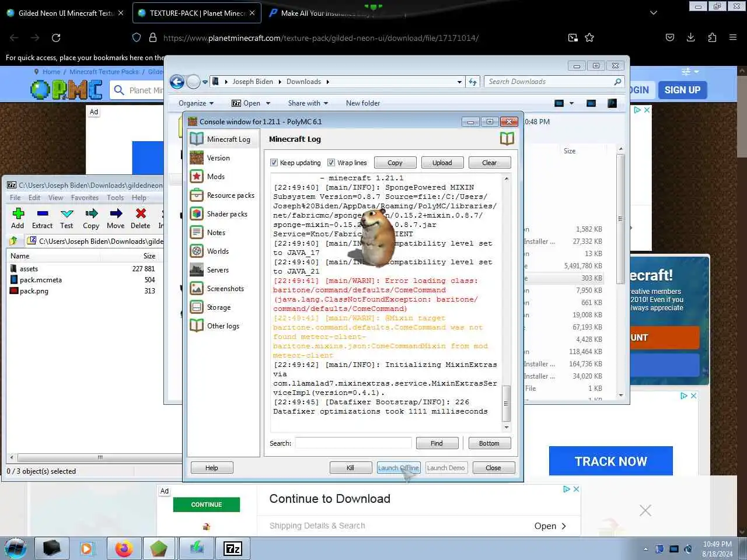Image resolution: width=747 pixels, height=560 pixels.
Task: Open the Share with dropdown in Explorer
Action: [x=308, y=103]
